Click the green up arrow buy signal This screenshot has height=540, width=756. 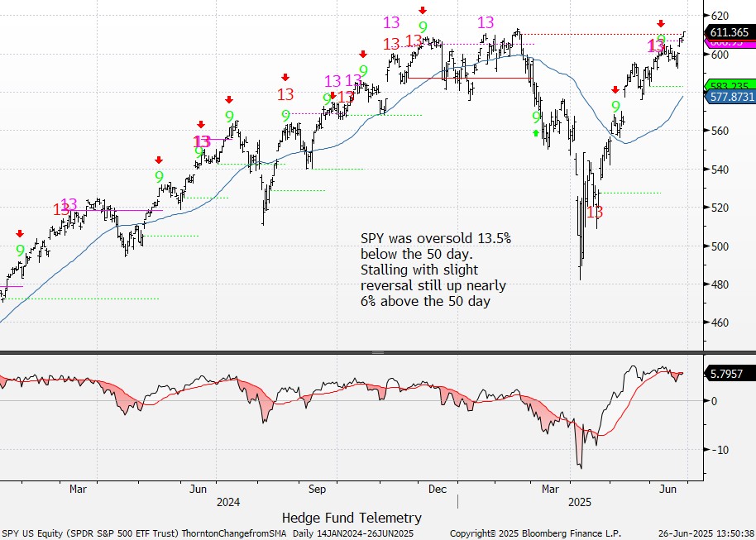(536, 132)
